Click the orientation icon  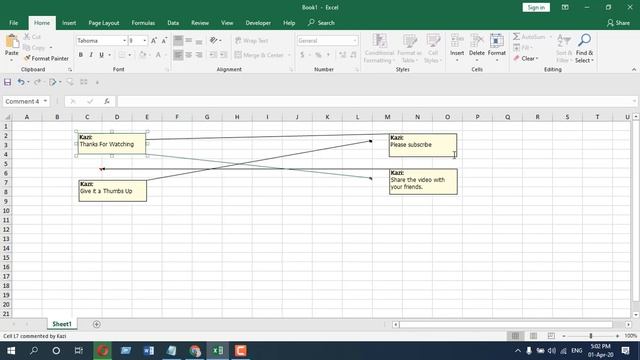point(214,40)
